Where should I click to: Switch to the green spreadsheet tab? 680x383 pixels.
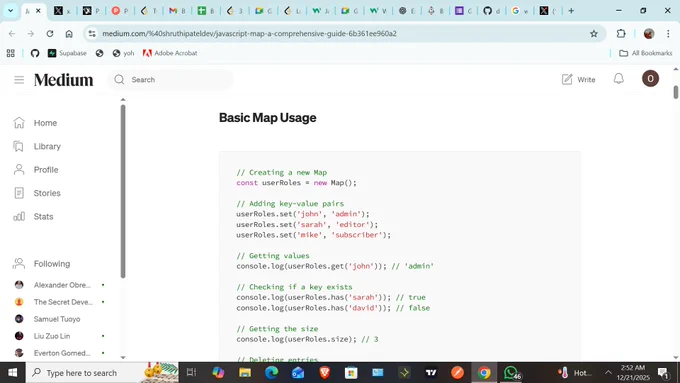click(206, 11)
